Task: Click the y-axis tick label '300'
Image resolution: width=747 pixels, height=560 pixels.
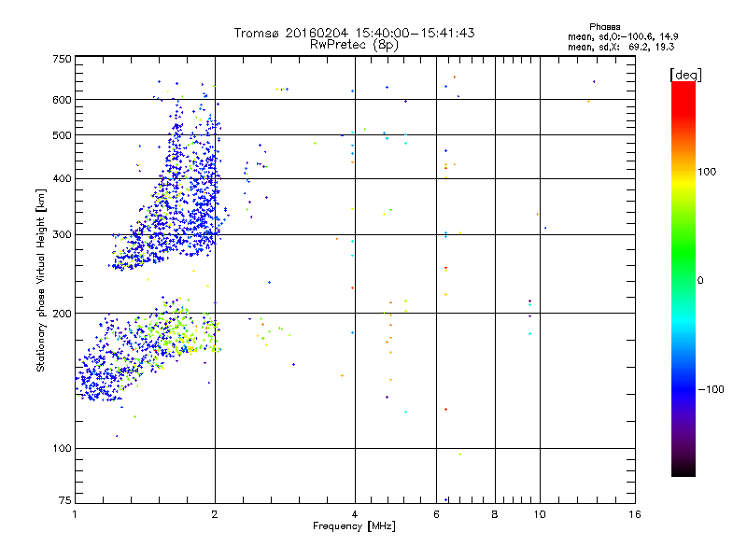Action: click(x=62, y=234)
